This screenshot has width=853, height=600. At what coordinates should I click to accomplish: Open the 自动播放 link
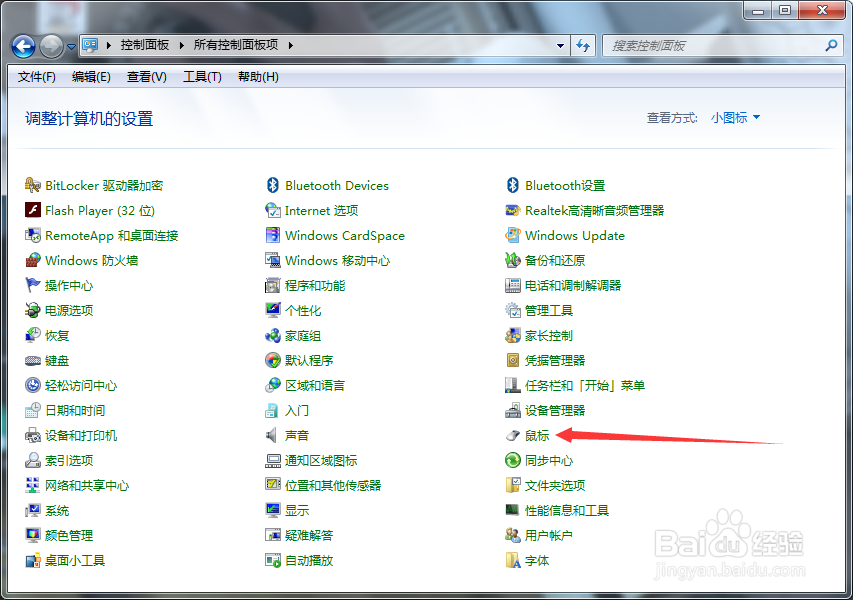309,560
